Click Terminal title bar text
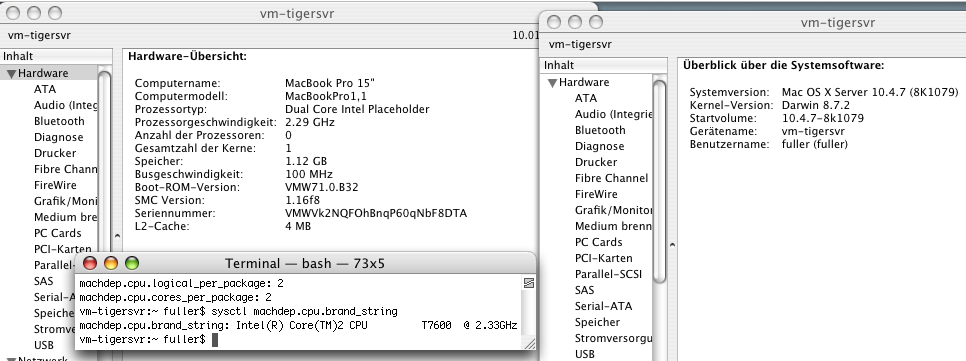966x361 pixels. [x=305, y=264]
